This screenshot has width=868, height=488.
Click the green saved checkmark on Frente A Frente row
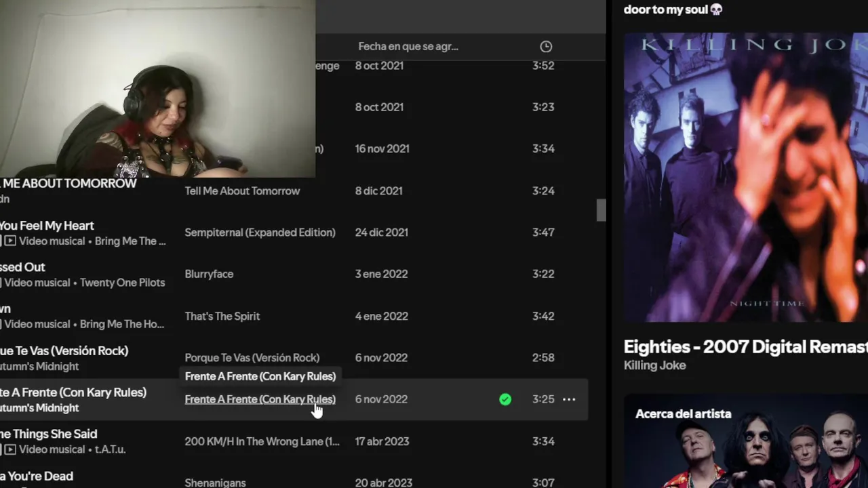coord(505,400)
